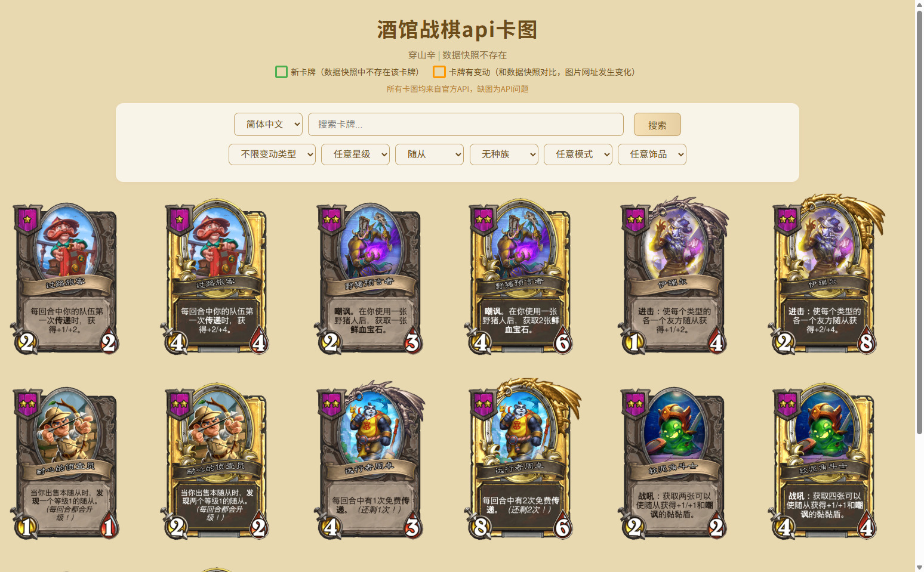Expand the 不限变动类型 filter
This screenshot has height=572, width=924.
click(272, 154)
